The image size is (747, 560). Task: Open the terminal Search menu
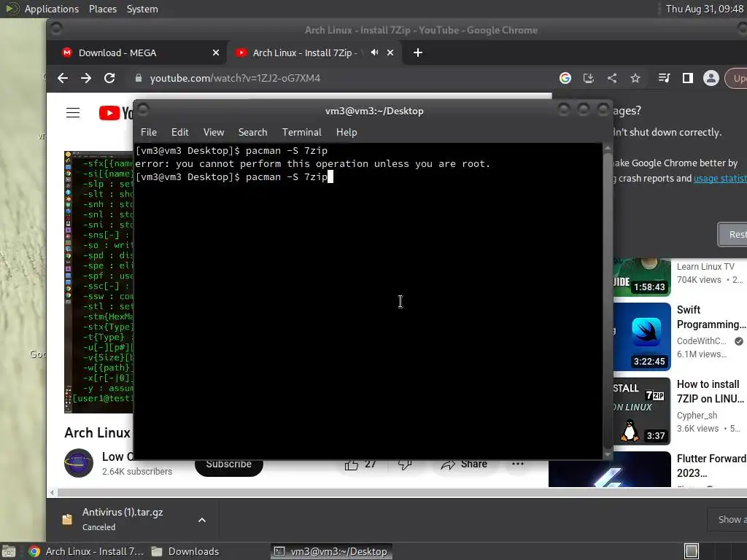pos(252,133)
